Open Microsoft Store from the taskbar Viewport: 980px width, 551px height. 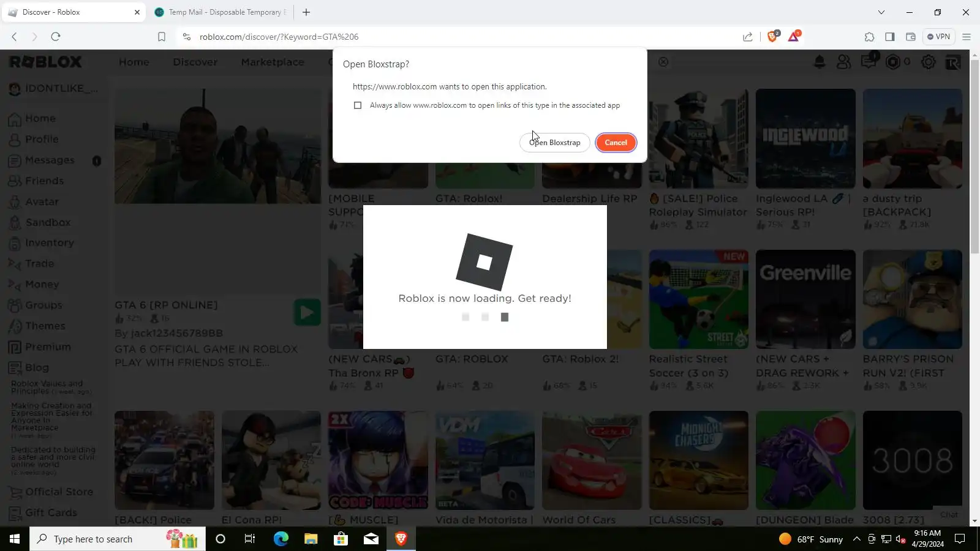pyautogui.click(x=341, y=539)
